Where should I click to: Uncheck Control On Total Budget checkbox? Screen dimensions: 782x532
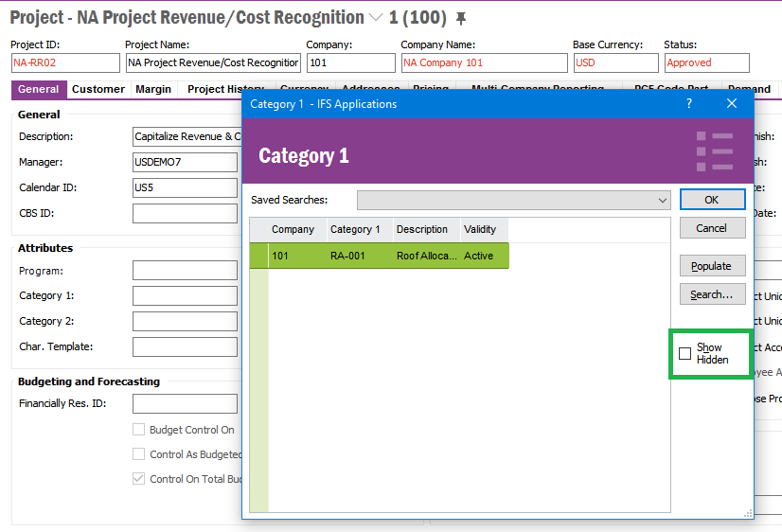click(139, 479)
